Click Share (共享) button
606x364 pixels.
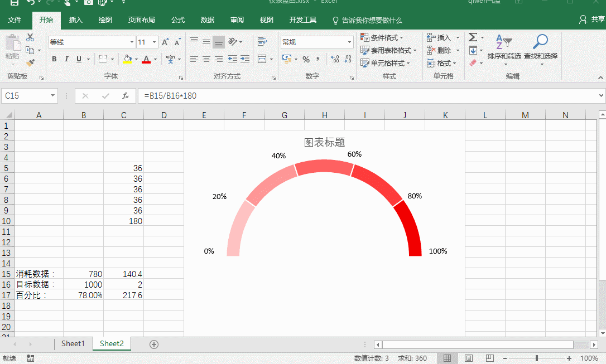click(592, 20)
